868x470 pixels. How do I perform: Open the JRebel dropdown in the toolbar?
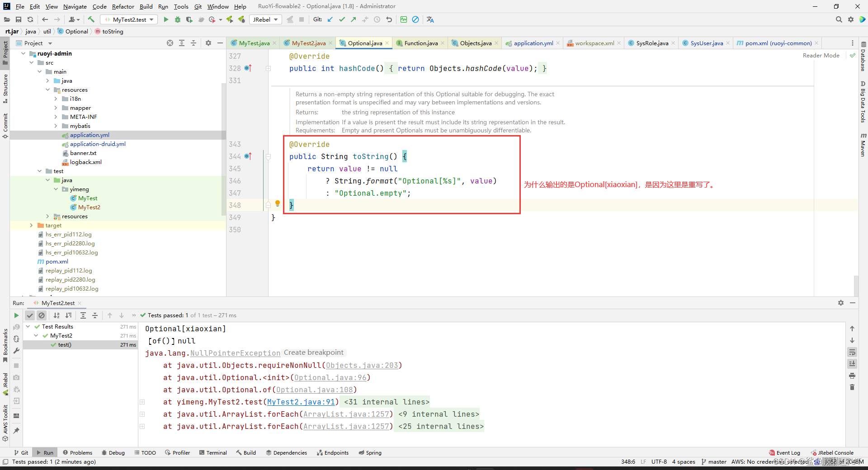tap(265, 19)
